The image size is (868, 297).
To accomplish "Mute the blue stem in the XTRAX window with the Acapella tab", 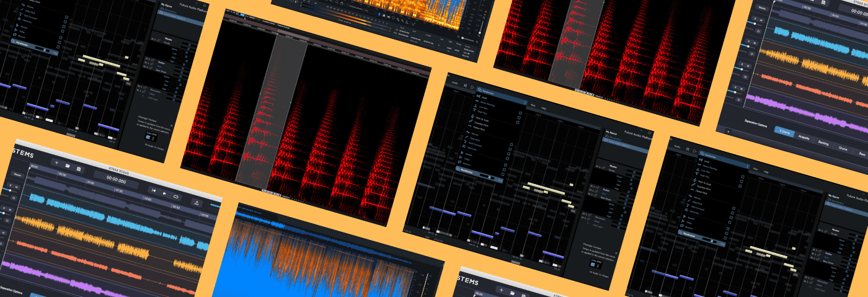I will click(x=761, y=20).
